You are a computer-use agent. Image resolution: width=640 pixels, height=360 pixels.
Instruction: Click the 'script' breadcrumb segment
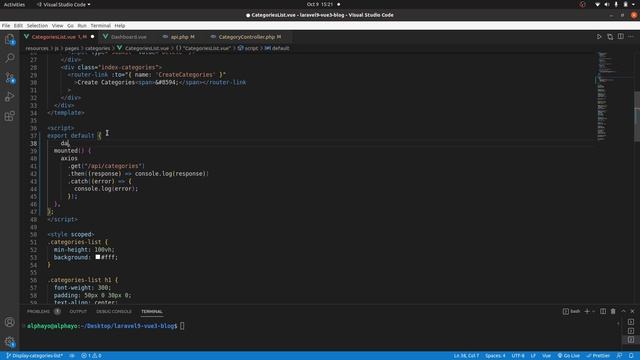point(248,48)
